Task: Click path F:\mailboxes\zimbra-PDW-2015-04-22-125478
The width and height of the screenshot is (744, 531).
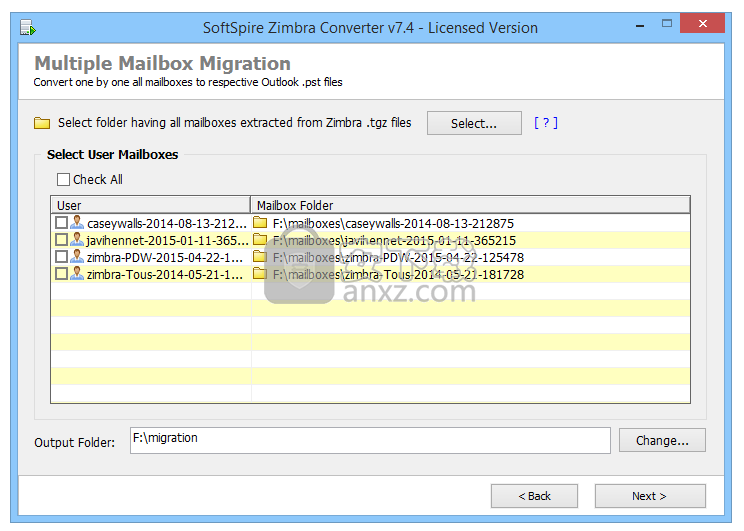Action: (x=398, y=258)
